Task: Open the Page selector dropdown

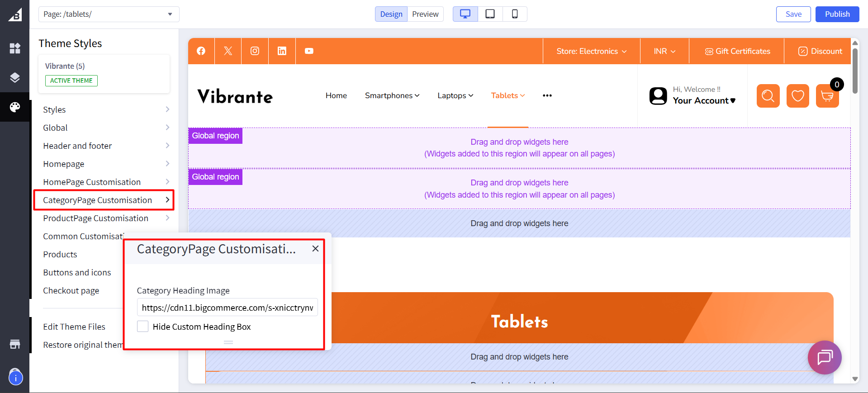Action: click(109, 14)
